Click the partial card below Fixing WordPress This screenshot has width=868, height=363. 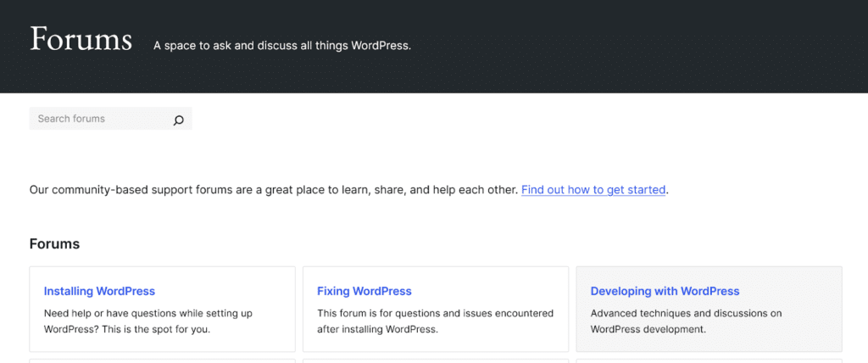pyautogui.click(x=436, y=360)
